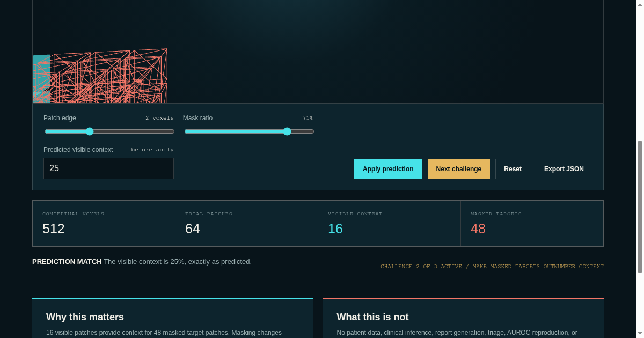Click the 75% mask ratio readout

tap(308, 118)
